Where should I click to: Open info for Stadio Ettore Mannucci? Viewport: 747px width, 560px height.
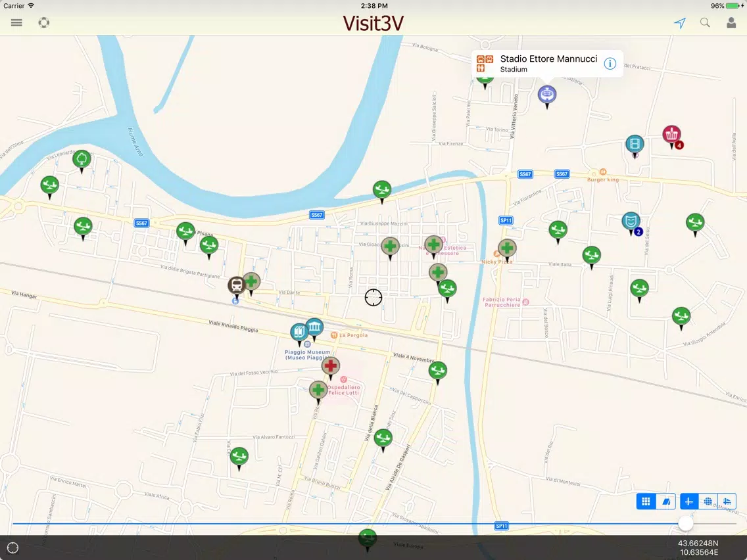point(610,63)
